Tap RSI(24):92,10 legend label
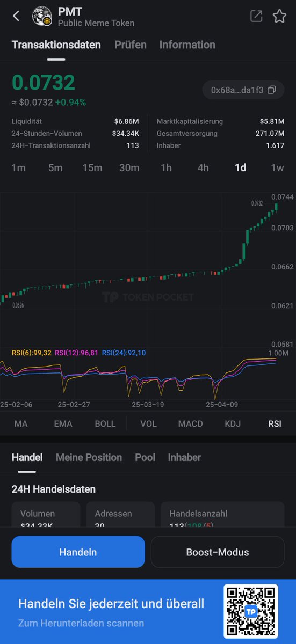Screen dimensions: 296x644 124,353
